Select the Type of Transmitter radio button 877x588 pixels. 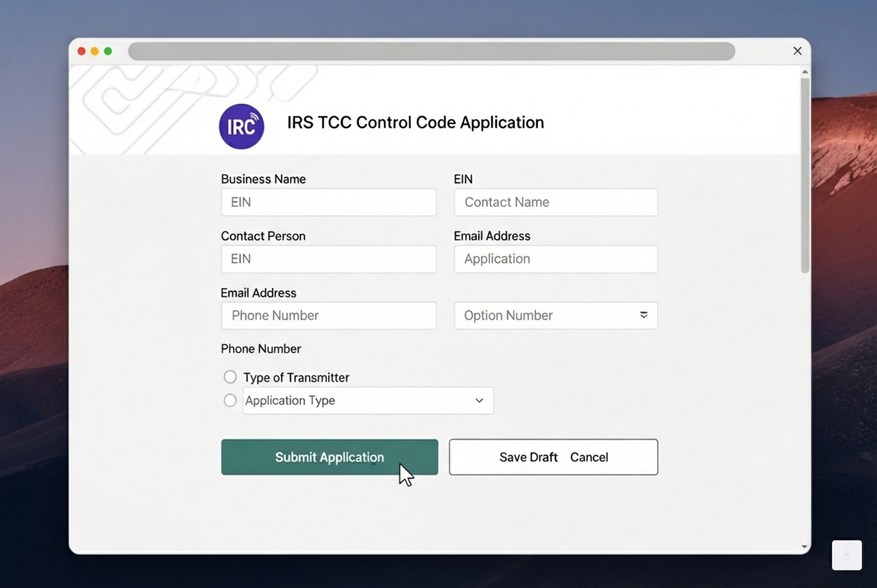point(230,377)
